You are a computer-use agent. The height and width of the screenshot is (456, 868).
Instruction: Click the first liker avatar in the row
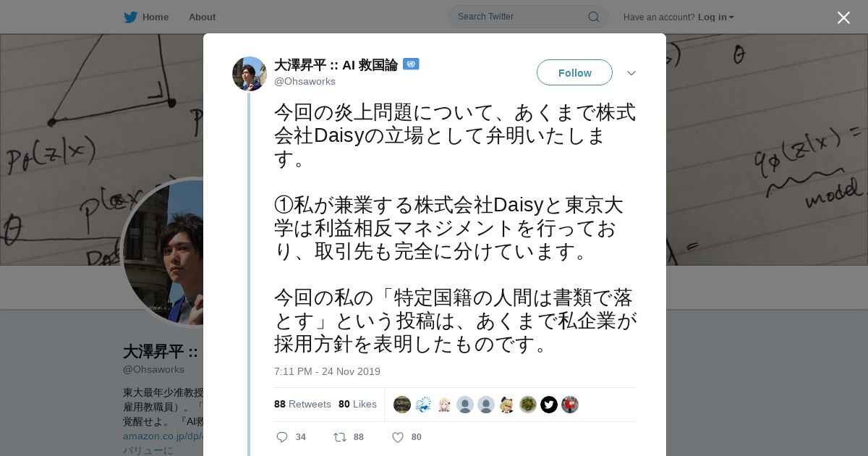coord(402,405)
